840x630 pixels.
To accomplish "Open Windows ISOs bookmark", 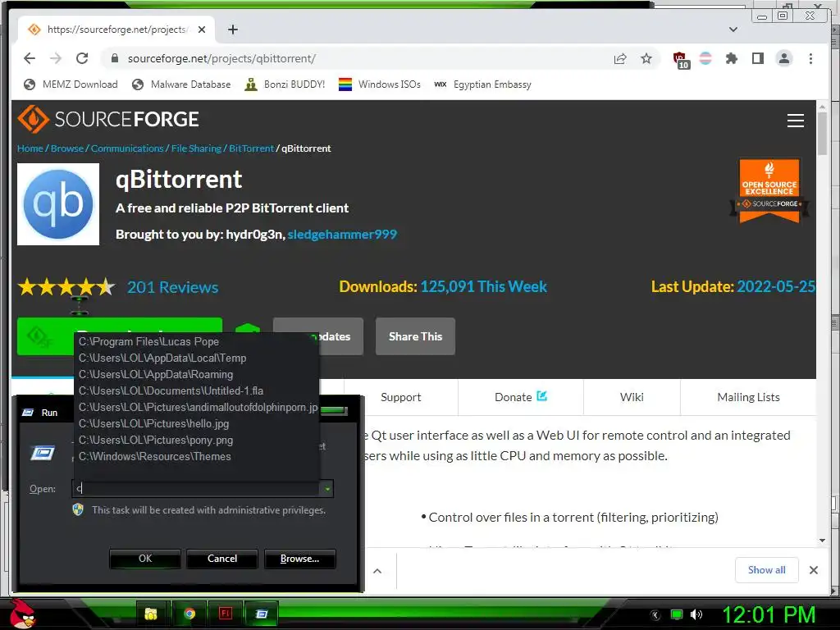I will coord(380,84).
